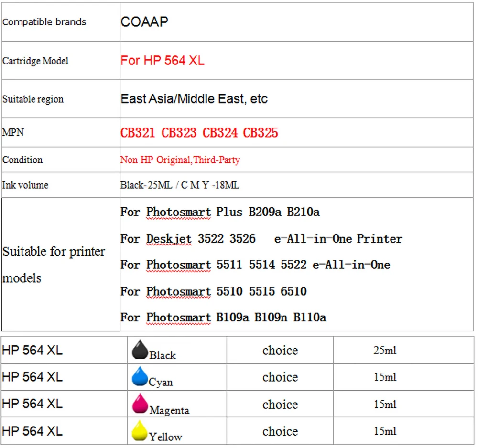Click 'choice' in the Yellow row
The width and height of the screenshot is (478, 448).
coord(280,431)
